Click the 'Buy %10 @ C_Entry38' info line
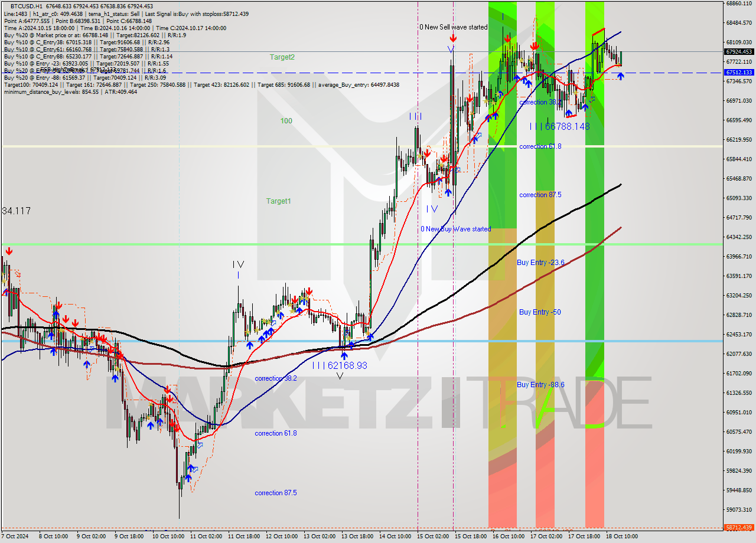Screen dimensions: 756x543 click(x=86, y=42)
